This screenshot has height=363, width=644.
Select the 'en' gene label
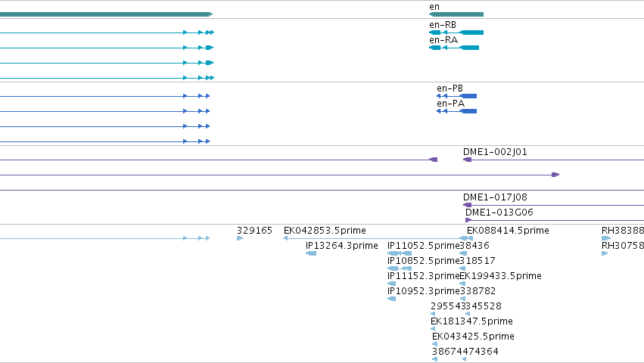(x=434, y=7)
